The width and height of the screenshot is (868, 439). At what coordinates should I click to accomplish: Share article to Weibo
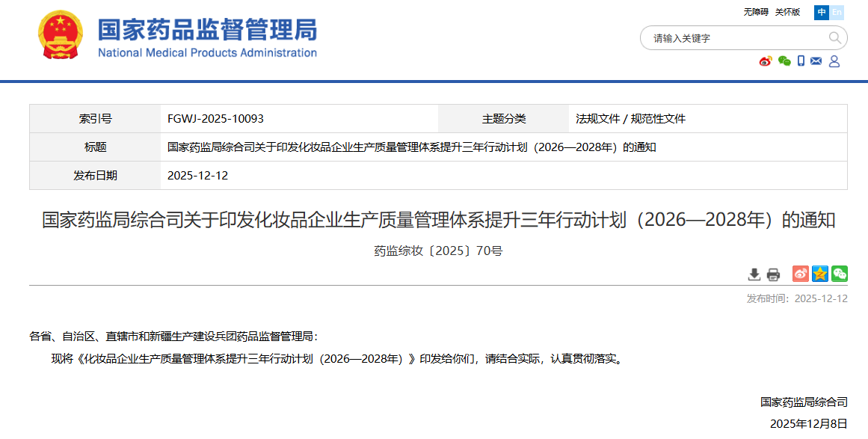point(801,274)
